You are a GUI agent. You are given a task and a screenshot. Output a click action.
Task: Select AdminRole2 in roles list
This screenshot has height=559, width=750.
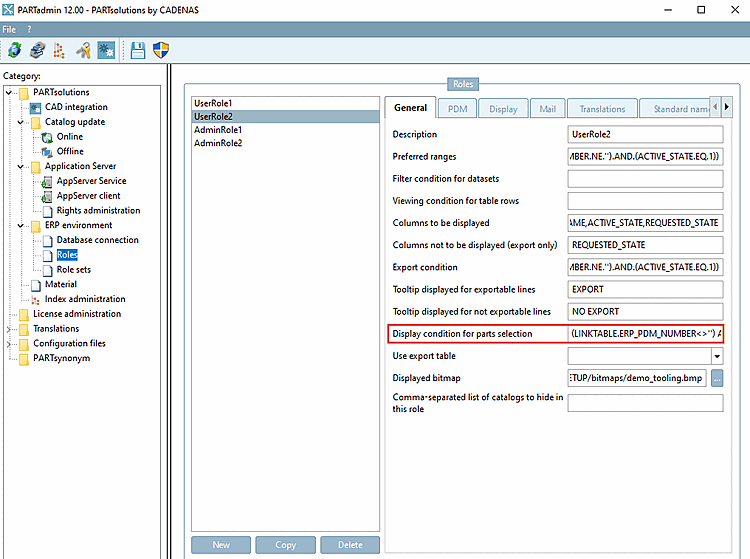[286, 143]
